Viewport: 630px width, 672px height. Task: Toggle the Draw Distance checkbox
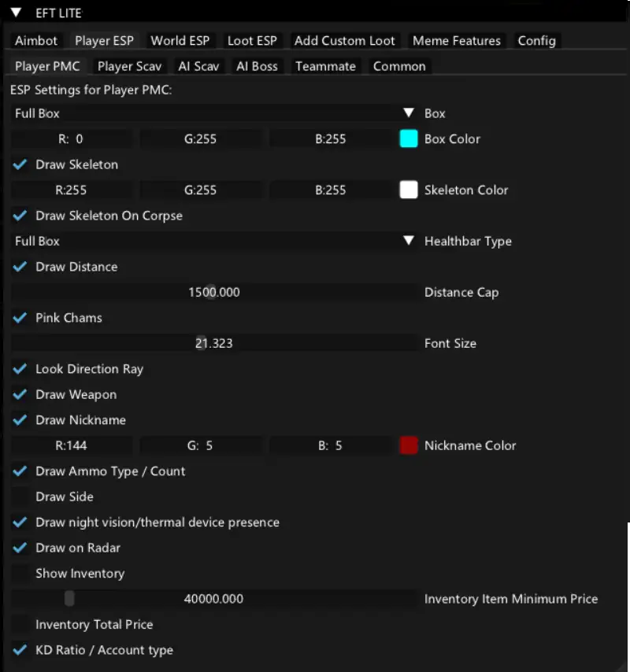tap(20, 267)
